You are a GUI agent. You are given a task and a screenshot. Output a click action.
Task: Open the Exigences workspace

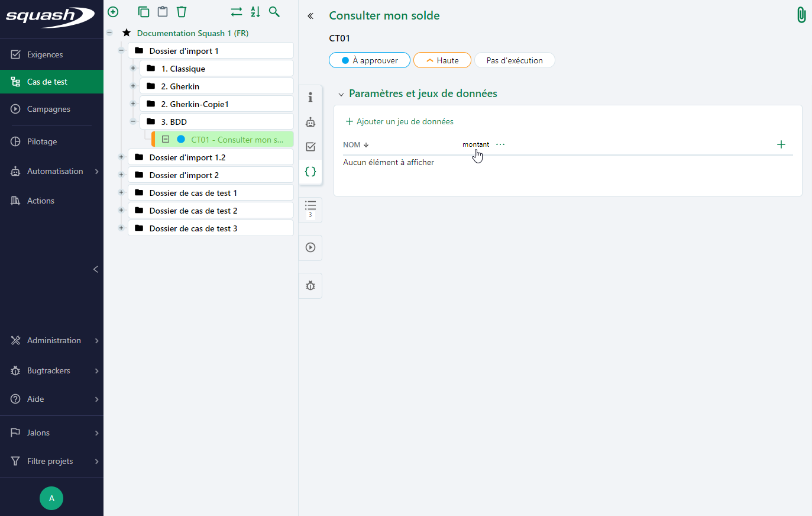tap(45, 54)
